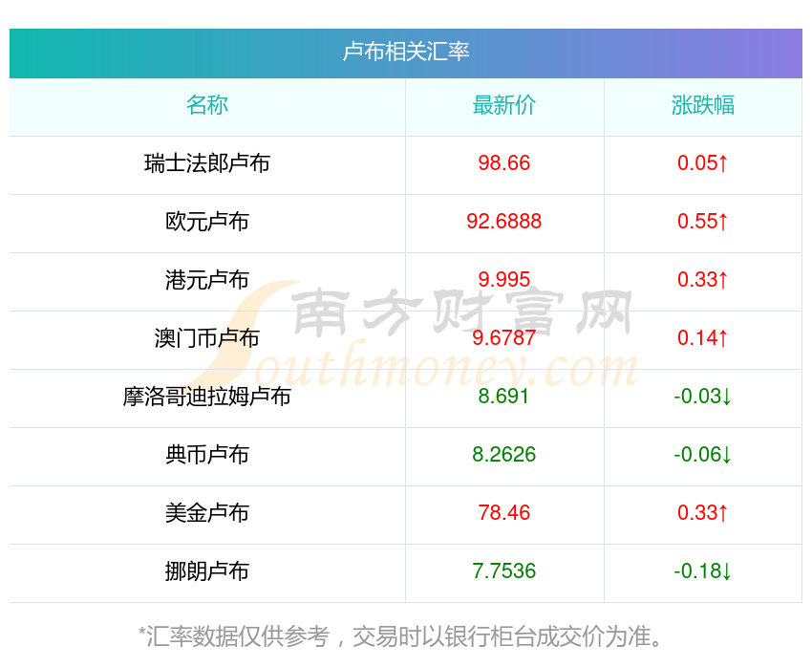Click the 典币卢布 row name

(x=207, y=455)
